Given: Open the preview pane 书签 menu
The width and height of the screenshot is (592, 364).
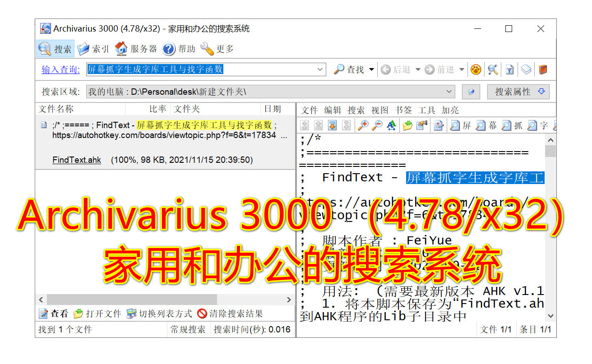Looking at the screenshot, I should (x=403, y=110).
